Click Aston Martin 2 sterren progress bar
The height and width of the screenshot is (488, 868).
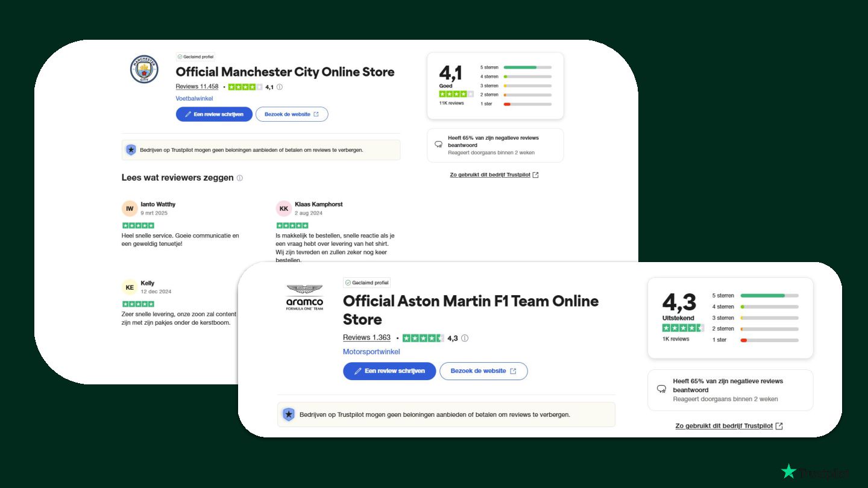(770, 329)
